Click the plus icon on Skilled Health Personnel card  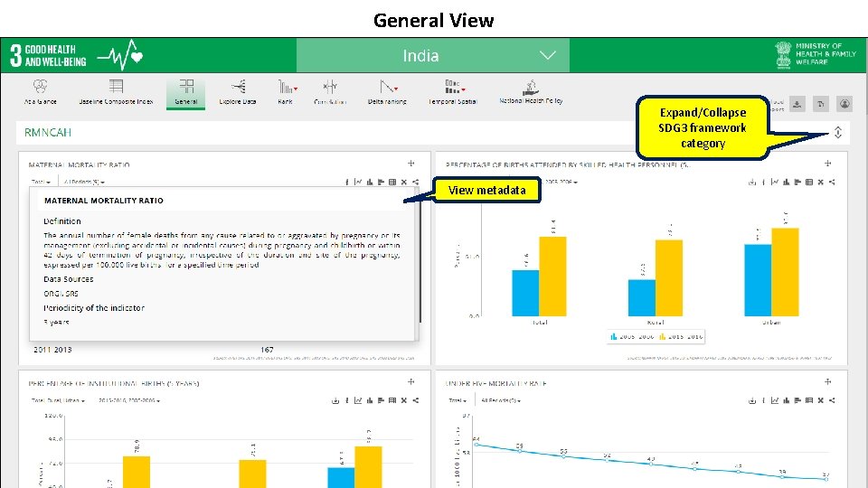click(827, 164)
